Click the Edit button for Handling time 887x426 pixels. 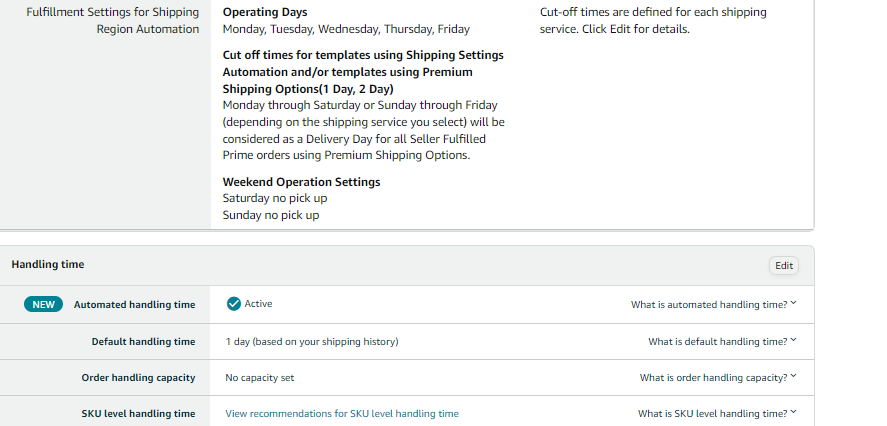coord(783,265)
